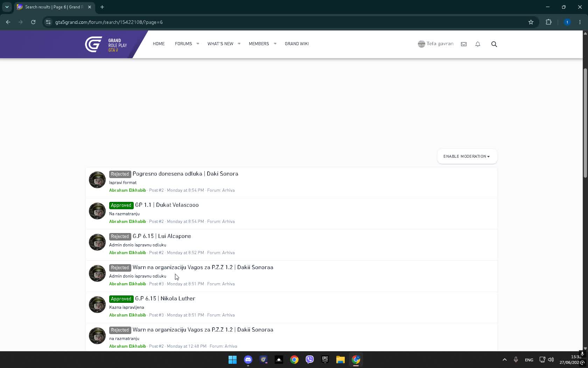Click 'Kazna ispravljena' snippet text
This screenshot has width=588, height=368.
[x=126, y=307]
